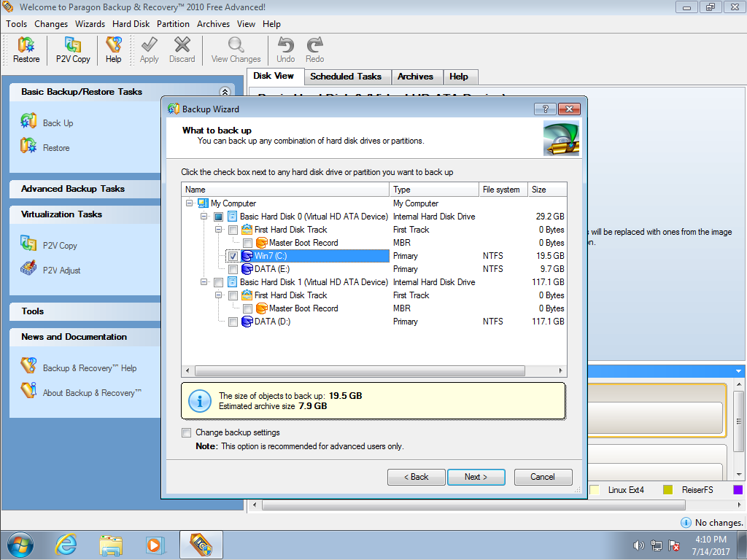Check the DATA (E:) partition checkbox
The image size is (747, 560).
coord(233,269)
